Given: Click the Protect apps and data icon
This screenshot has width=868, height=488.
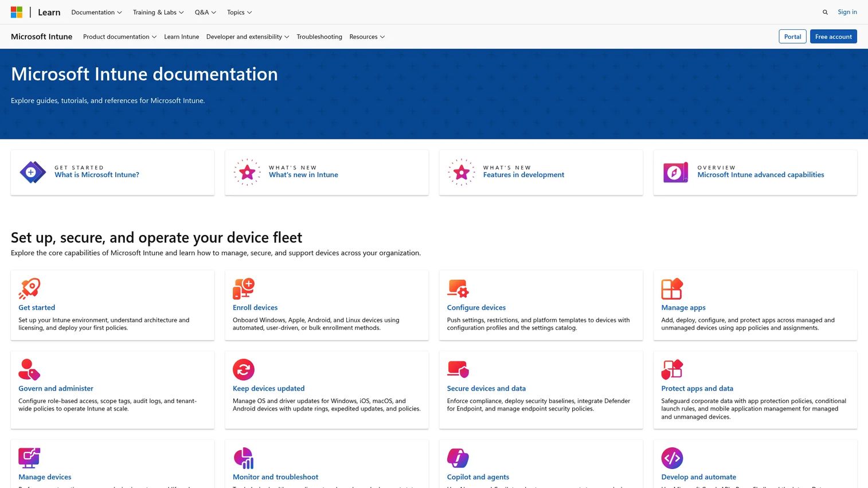Looking at the screenshot, I should pos(672,369).
